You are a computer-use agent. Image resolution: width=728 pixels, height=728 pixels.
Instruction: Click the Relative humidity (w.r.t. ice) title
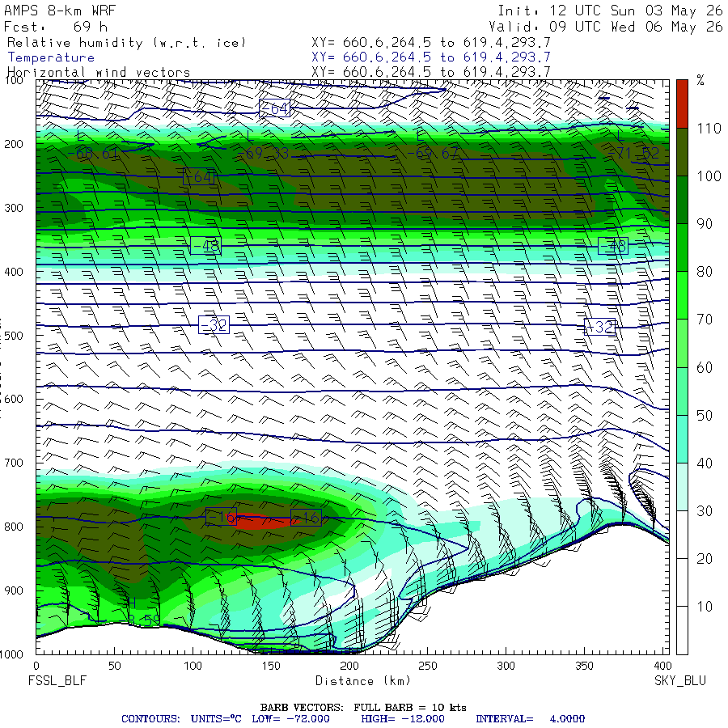tap(126, 43)
